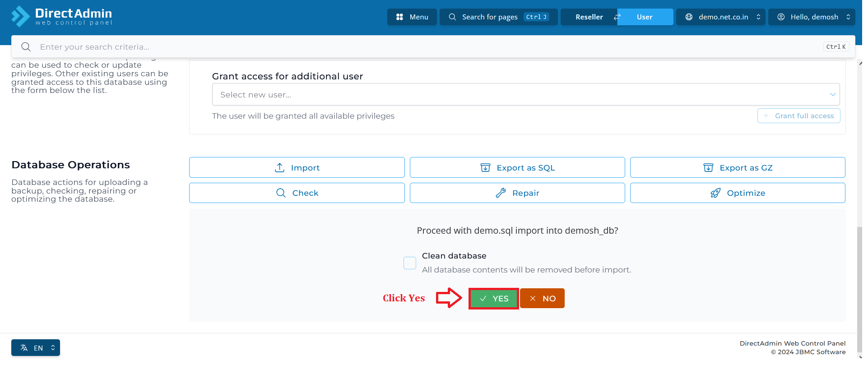This screenshot has width=868, height=374.
Task: Click the Ctrl J shortcut badge
Action: click(536, 17)
